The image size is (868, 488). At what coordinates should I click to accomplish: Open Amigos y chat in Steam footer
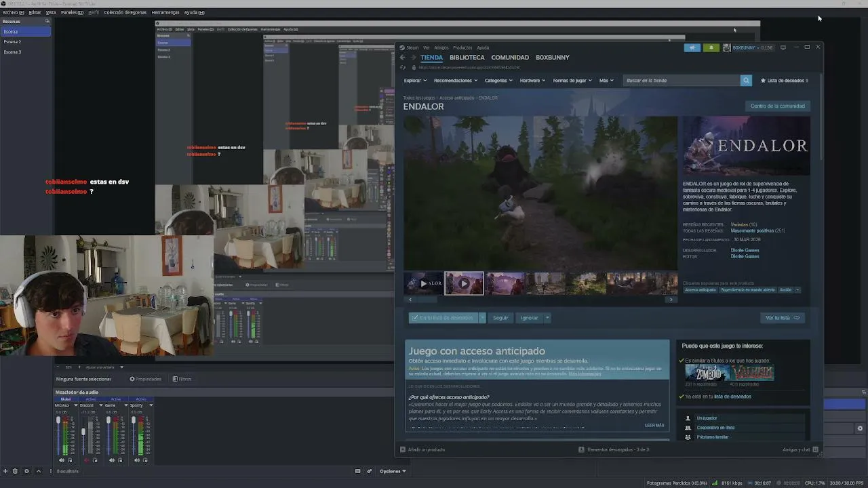pos(800,449)
